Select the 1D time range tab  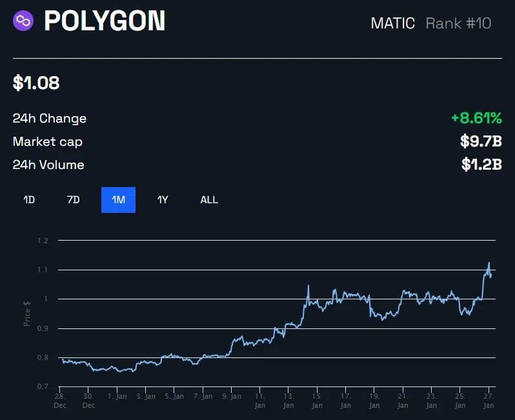29,199
